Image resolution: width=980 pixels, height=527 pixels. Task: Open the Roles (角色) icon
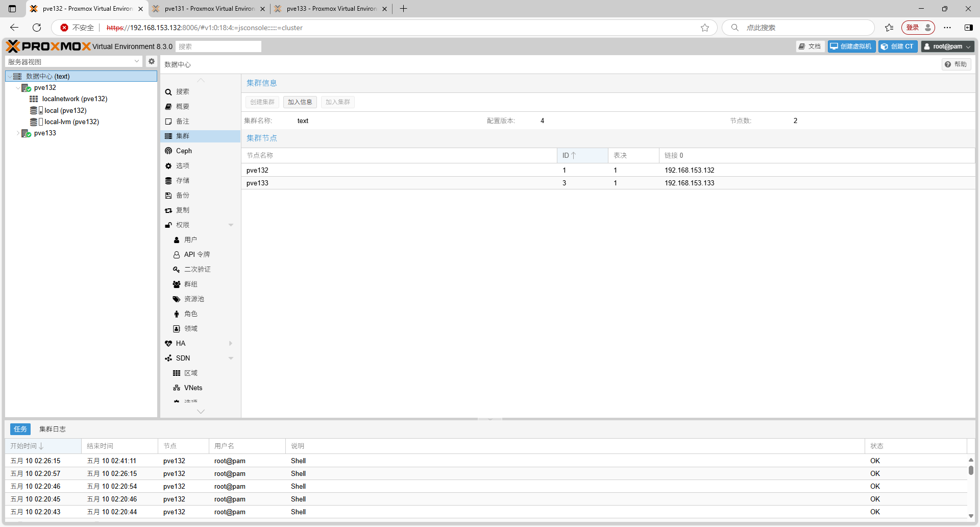[177, 314]
